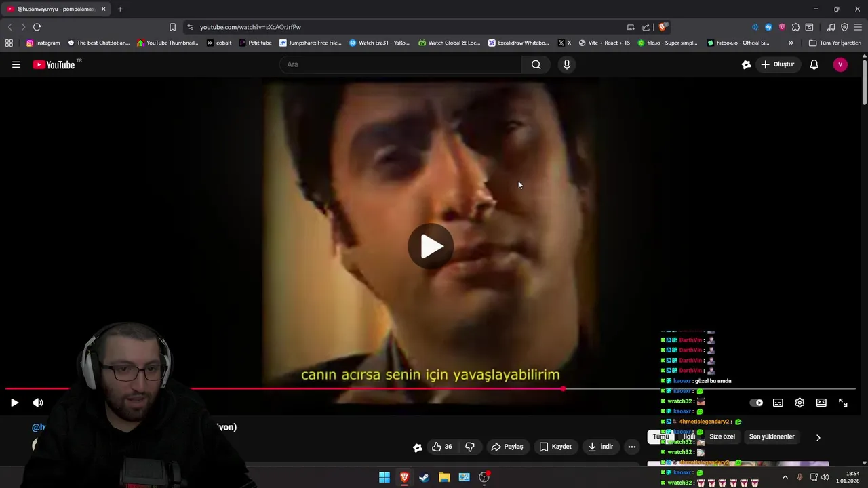This screenshot has height=488, width=868.
Task: Seek on the red video progress bar
Action: tap(430, 388)
